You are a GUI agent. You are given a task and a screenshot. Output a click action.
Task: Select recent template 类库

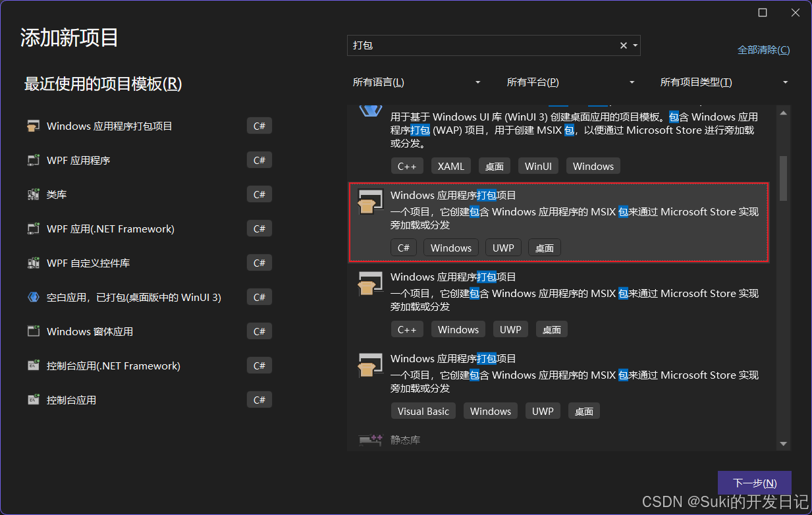coord(149,194)
